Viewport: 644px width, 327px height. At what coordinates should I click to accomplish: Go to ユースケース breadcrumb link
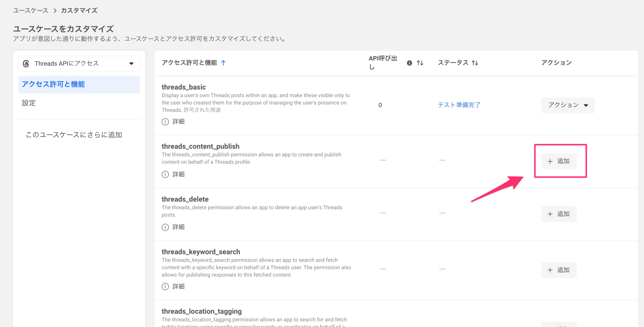pyautogui.click(x=30, y=10)
